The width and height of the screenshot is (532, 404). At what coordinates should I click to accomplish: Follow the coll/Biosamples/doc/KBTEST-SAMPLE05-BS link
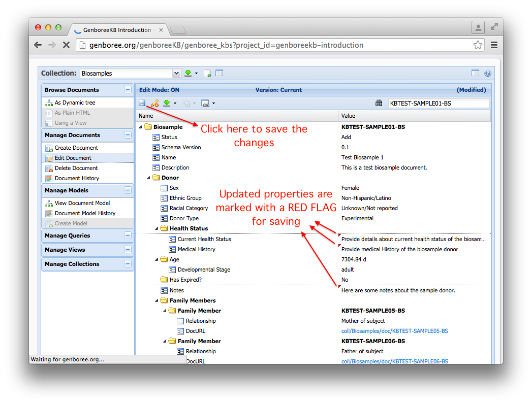pos(395,331)
